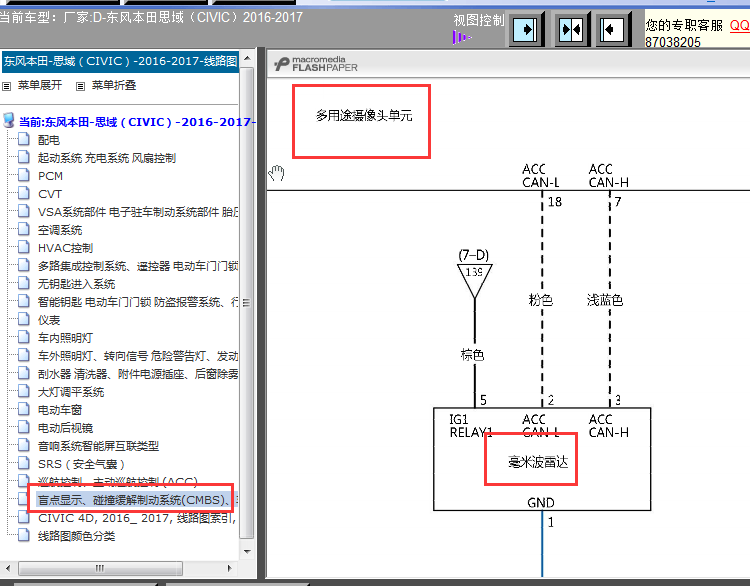Screen dimensions: 750x586
Task: Click the page icon next to 无钥匙进入系统
Action: coord(24,283)
